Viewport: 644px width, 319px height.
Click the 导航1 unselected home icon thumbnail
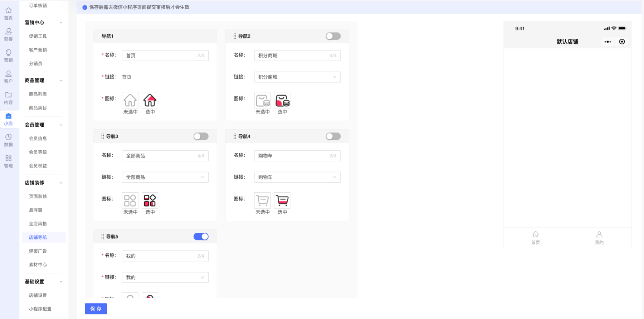130,100
